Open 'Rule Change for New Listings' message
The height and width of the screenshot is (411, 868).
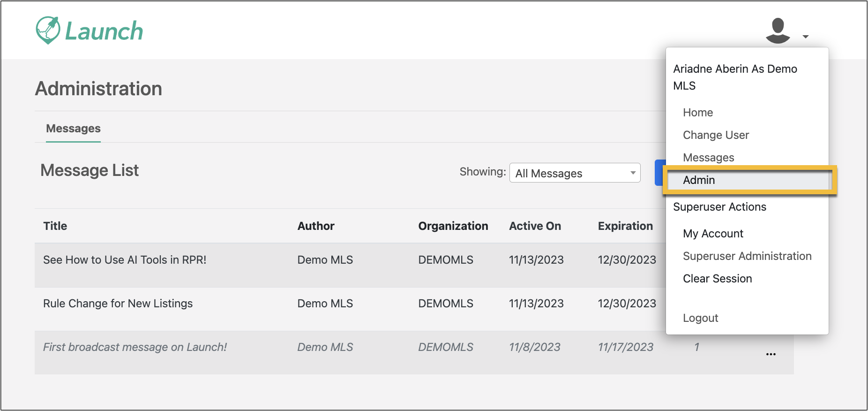pos(118,304)
